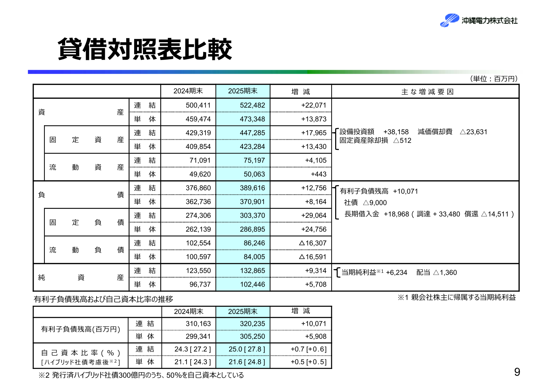Click the change value +17,965
The image size is (555, 392).
pos(314,133)
